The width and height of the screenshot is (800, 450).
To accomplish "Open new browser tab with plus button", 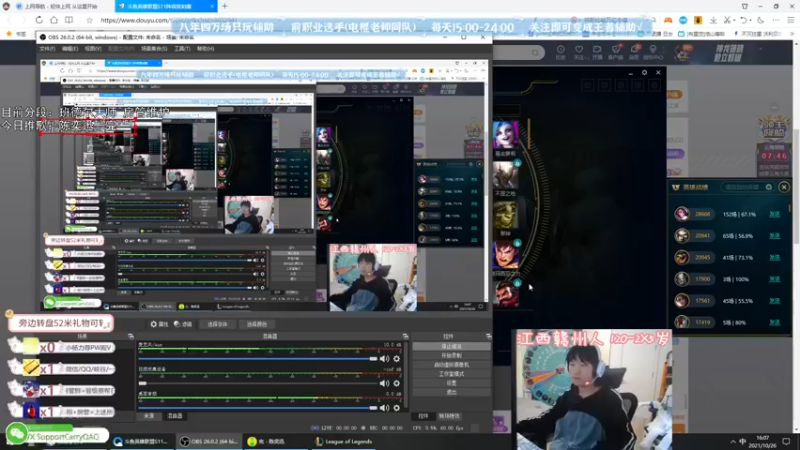I will [x=224, y=6].
